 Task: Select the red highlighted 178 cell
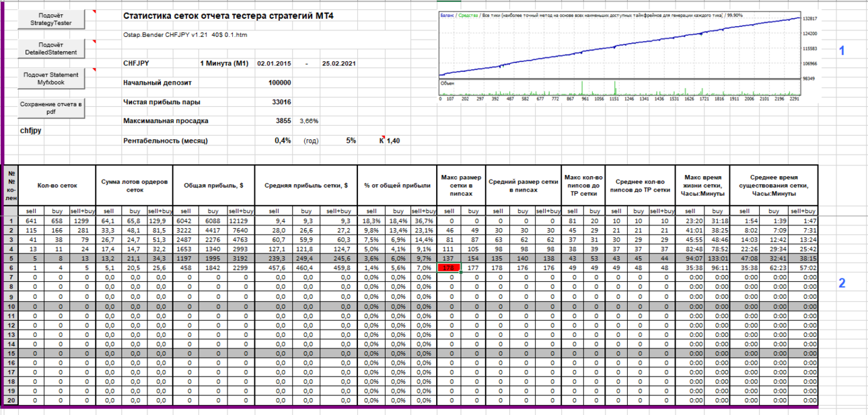(449, 268)
